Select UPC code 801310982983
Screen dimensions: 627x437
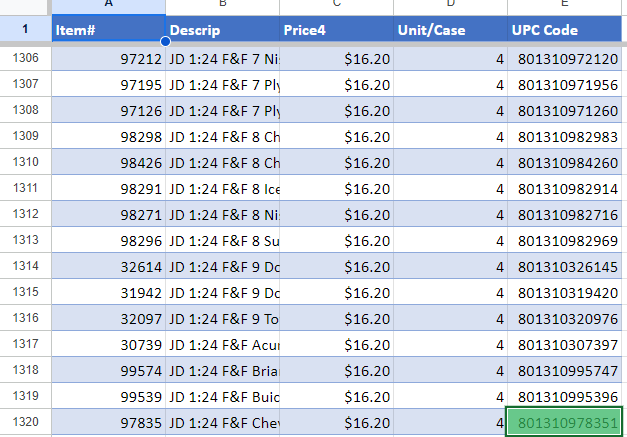564,137
